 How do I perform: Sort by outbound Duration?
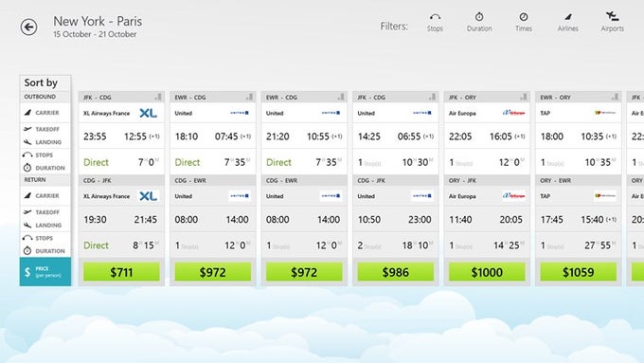(45, 168)
